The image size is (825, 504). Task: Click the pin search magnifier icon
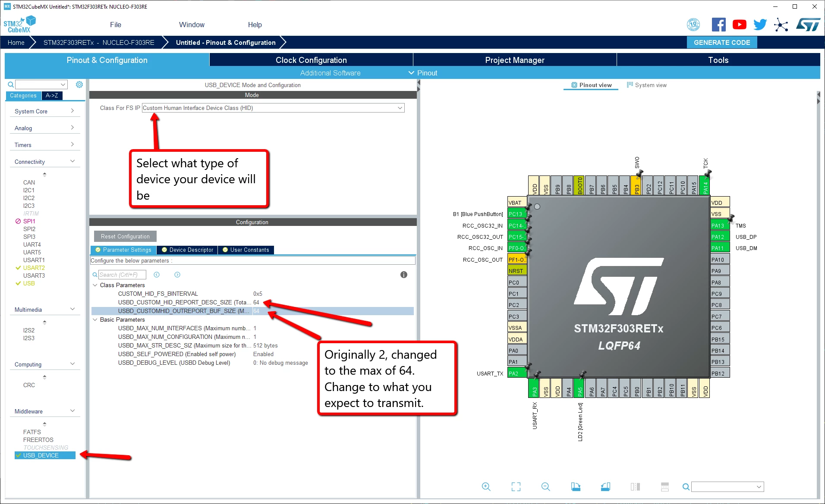pos(686,487)
